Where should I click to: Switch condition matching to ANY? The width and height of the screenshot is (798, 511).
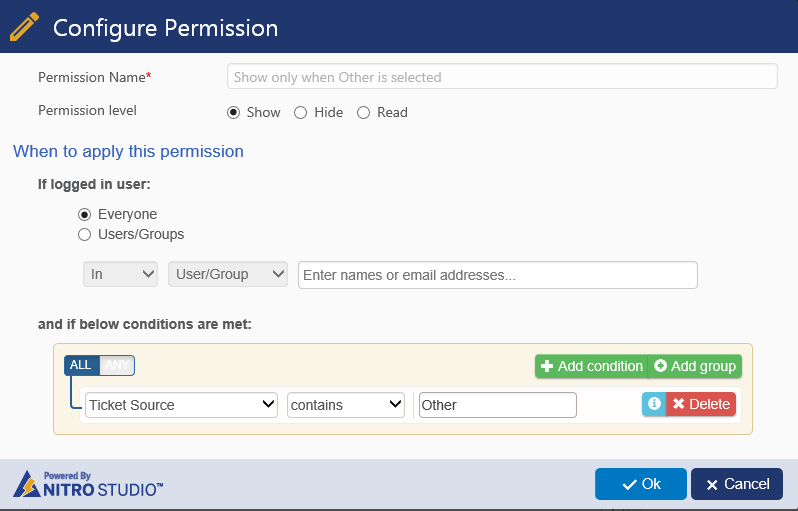[117, 365]
